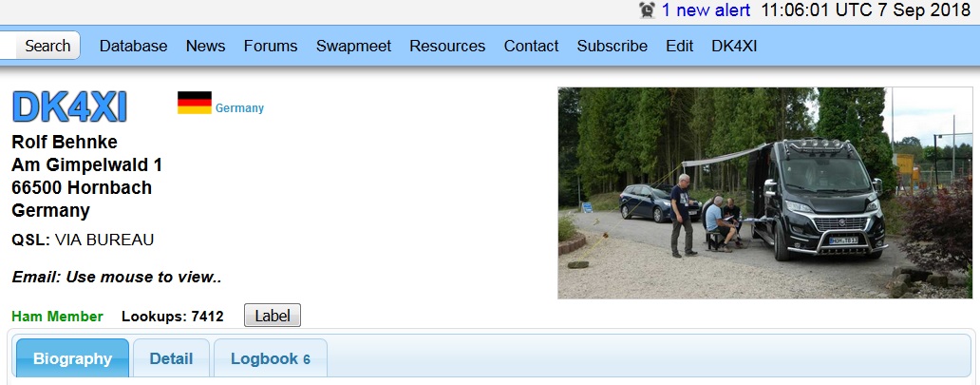Open the Swapmeet menu
Screen dimensions: 980x385
[x=354, y=47]
